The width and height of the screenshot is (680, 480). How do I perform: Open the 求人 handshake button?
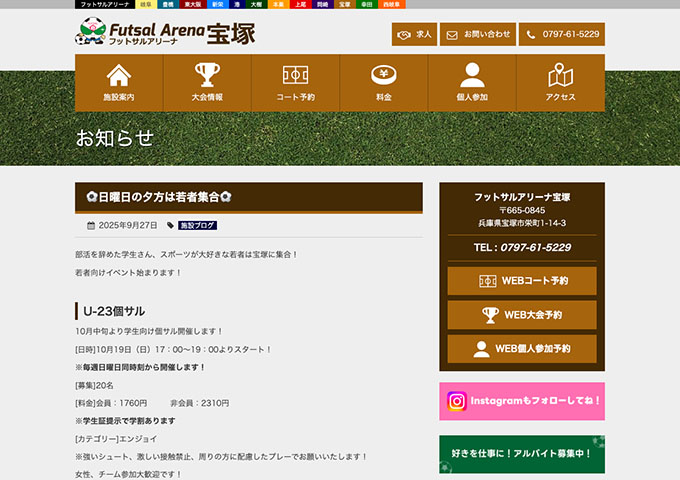pyautogui.click(x=414, y=34)
